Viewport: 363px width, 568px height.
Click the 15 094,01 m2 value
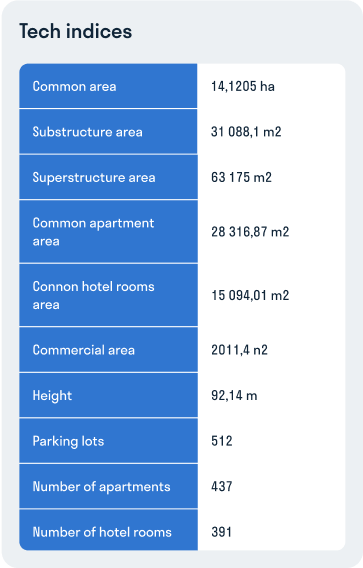tap(250, 295)
